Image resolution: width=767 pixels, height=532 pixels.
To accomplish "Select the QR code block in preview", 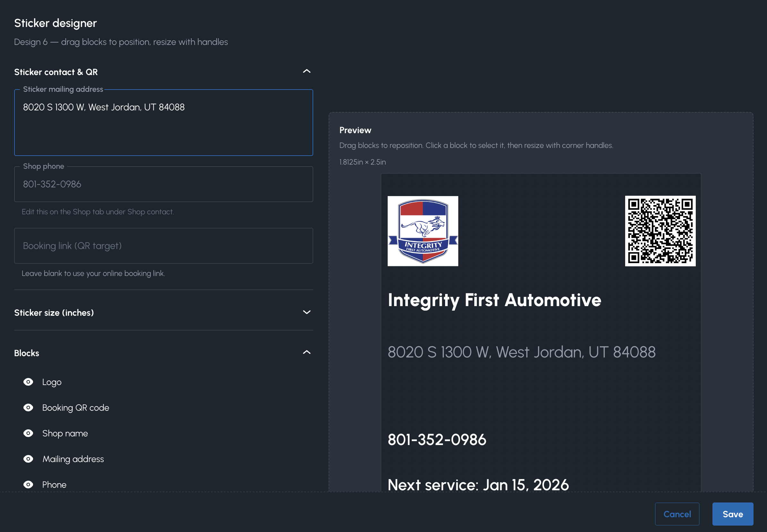I will (x=660, y=231).
